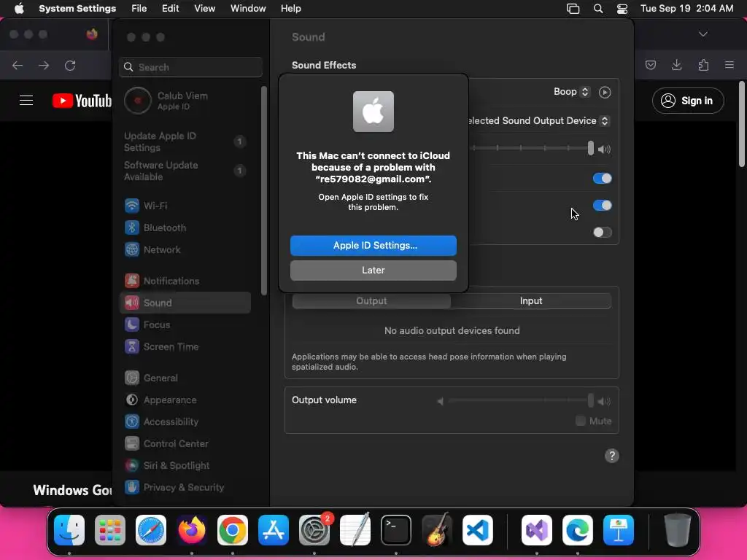Toggle the second blue switch in Sound Effects
Screen dimensions: 747x560
pos(602,205)
